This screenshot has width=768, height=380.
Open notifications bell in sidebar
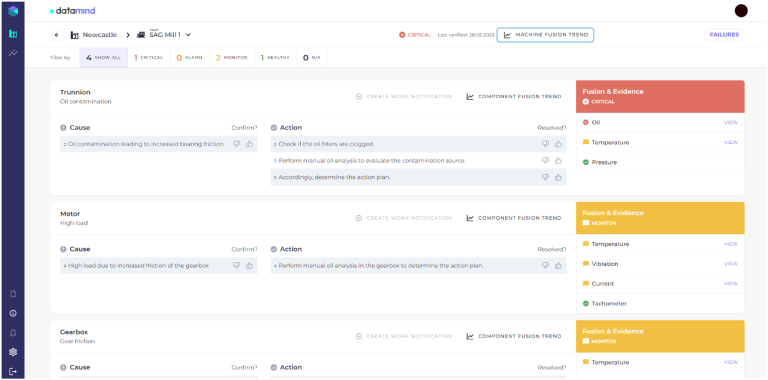[x=13, y=333]
